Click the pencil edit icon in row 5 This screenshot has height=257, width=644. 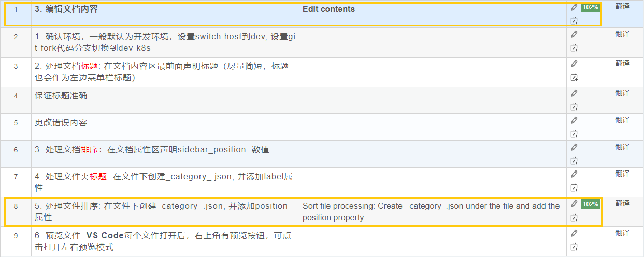point(574,120)
